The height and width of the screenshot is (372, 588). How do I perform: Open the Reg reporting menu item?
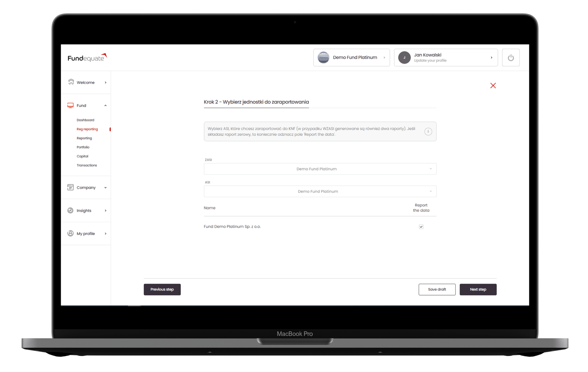click(87, 129)
